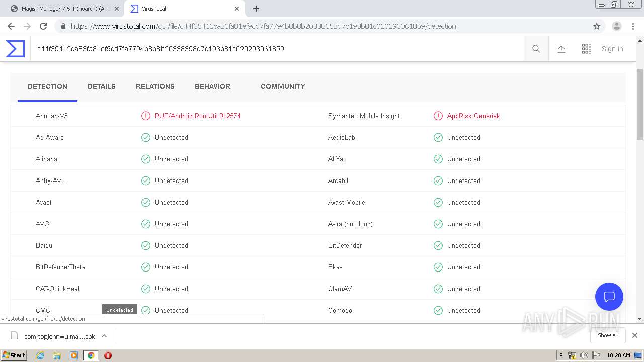644x362 pixels.
Task: Click the Show all downloads button
Action: coord(608,335)
